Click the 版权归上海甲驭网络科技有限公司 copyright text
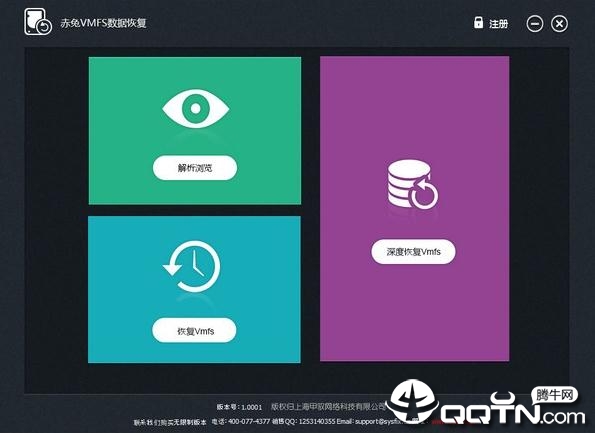Screen dimensions: 595x433 pos(329,406)
